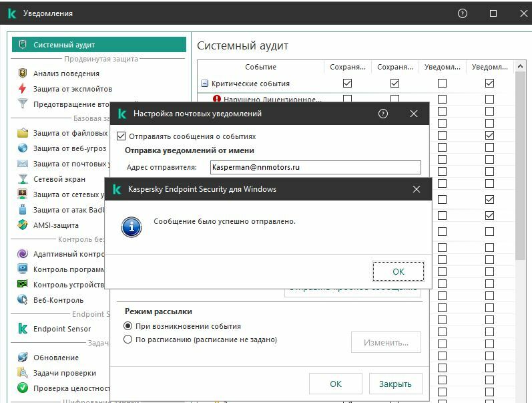This screenshot has height=403, width=532.
Task: Open AMSI-защита section
Action: pos(56,225)
